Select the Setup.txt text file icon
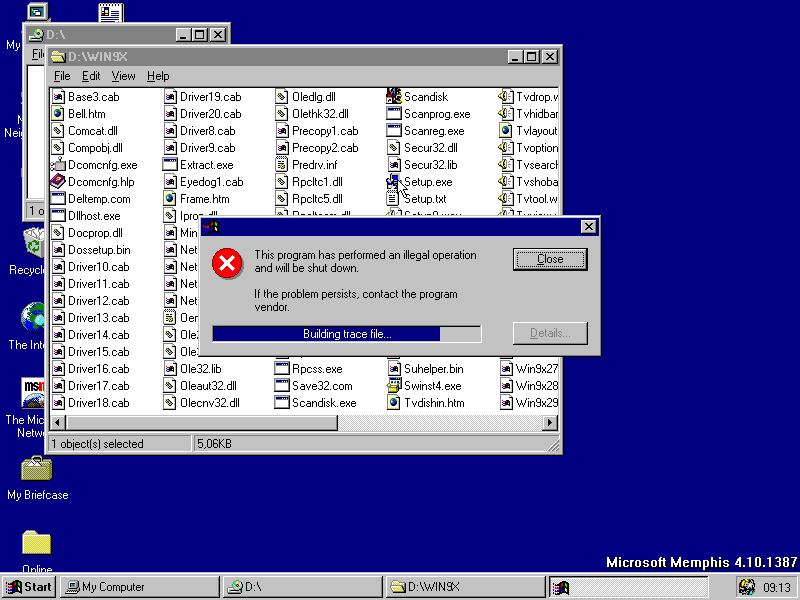 pyautogui.click(x=392, y=199)
